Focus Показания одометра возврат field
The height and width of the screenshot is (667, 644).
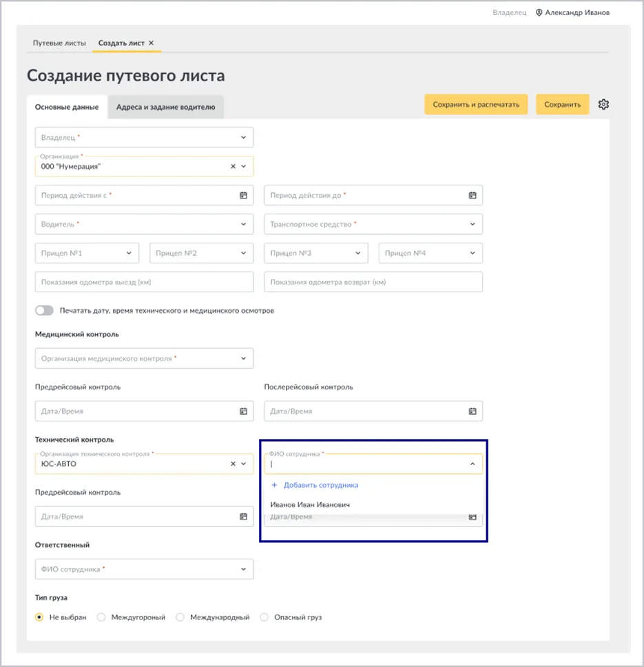373,282
